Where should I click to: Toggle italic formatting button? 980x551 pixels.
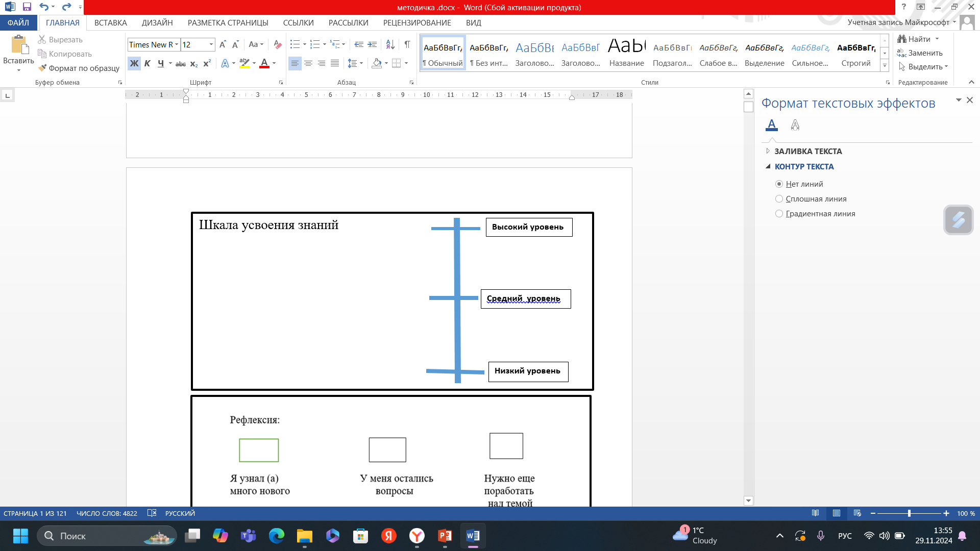[147, 63]
